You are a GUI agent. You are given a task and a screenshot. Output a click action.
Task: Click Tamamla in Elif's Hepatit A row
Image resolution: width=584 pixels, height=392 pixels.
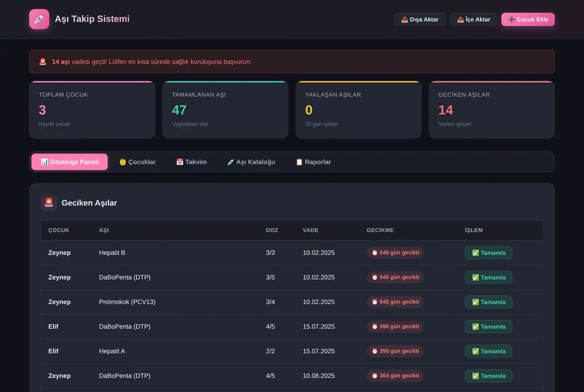489,351
